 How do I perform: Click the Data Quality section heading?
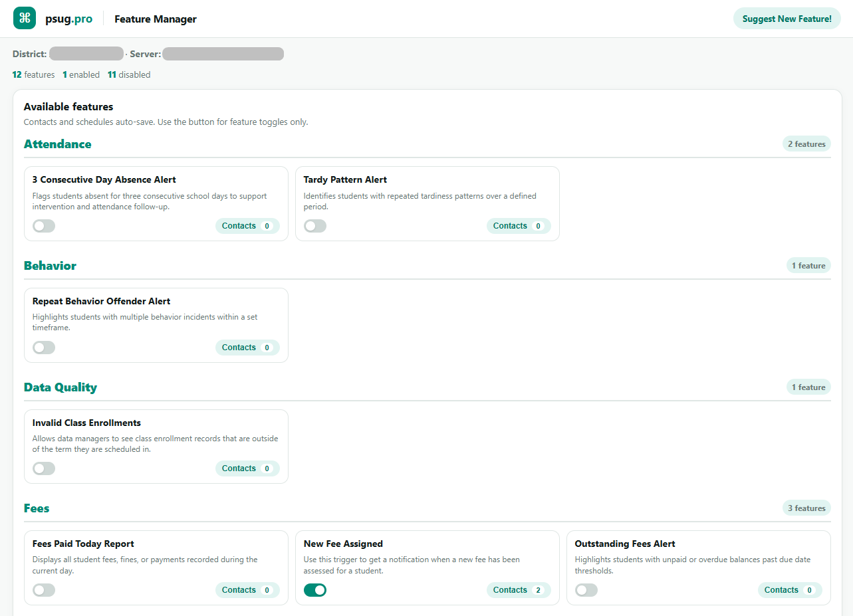click(x=61, y=387)
